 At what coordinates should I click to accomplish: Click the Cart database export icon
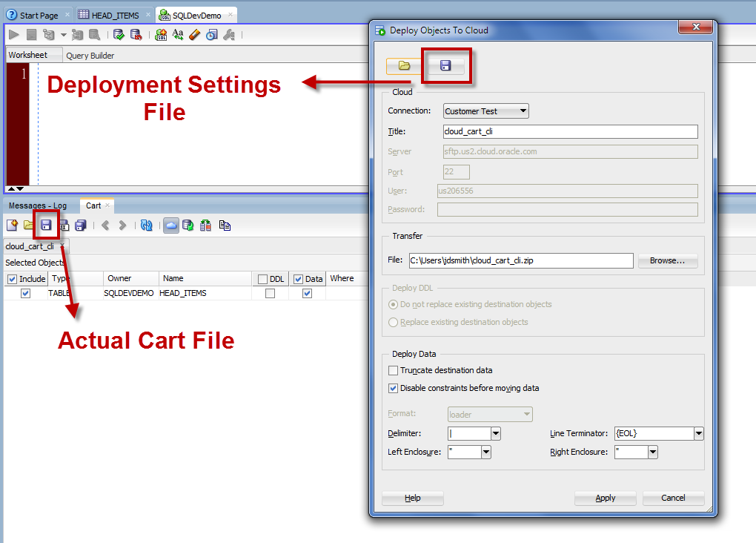pos(188,226)
